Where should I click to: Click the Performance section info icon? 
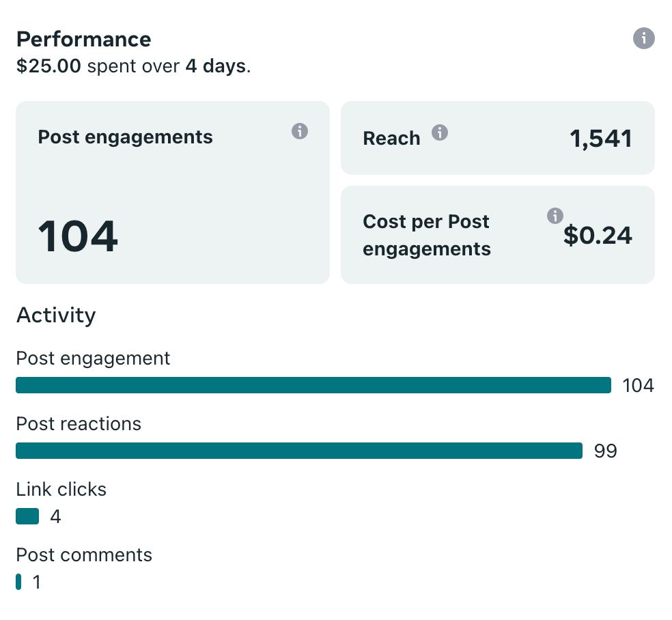[x=643, y=38]
